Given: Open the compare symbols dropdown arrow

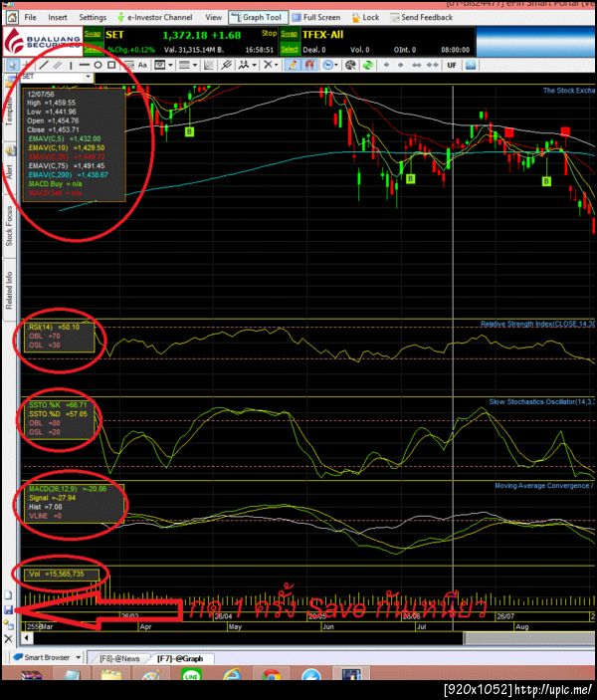Looking at the screenshot, I should pyautogui.click(x=255, y=65).
